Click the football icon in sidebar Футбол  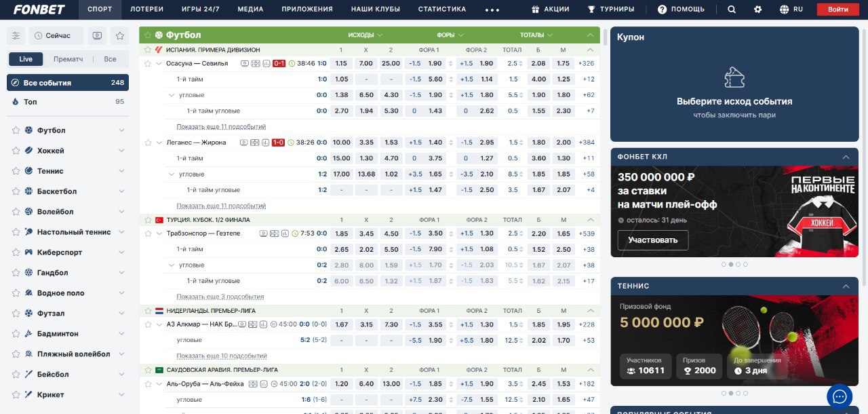coord(28,130)
